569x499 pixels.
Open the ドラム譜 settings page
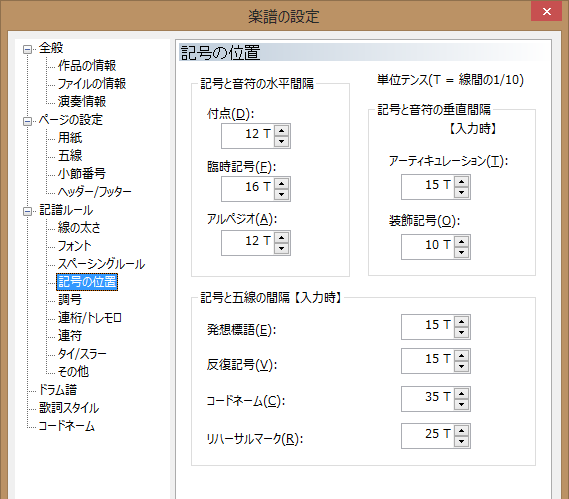point(58,390)
